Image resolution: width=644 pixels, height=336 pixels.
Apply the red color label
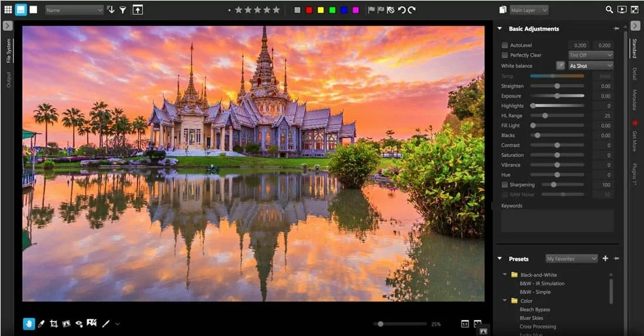point(309,10)
